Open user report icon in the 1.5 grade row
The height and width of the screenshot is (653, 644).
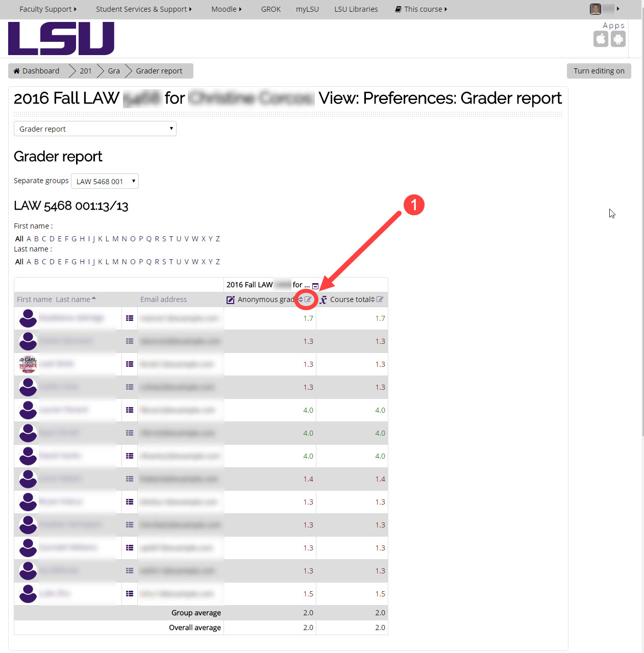point(130,594)
